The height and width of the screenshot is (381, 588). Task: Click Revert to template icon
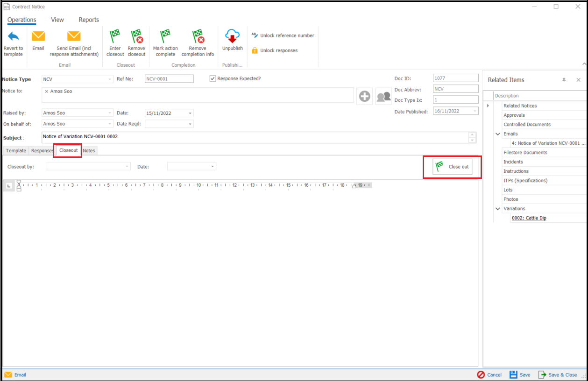(14, 36)
